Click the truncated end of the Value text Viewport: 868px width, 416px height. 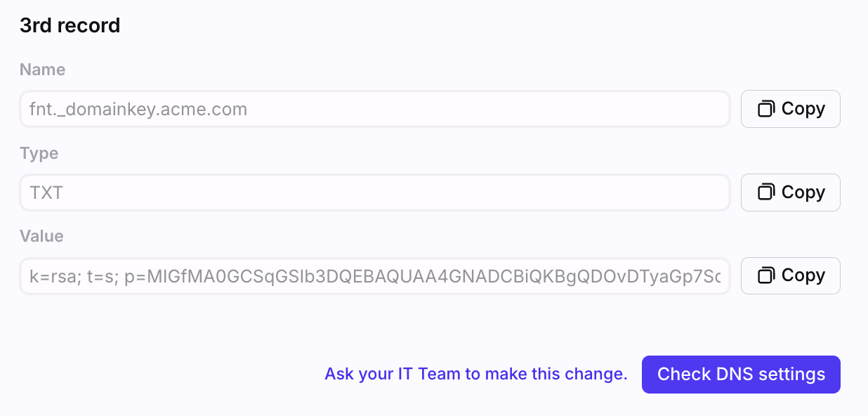point(702,276)
